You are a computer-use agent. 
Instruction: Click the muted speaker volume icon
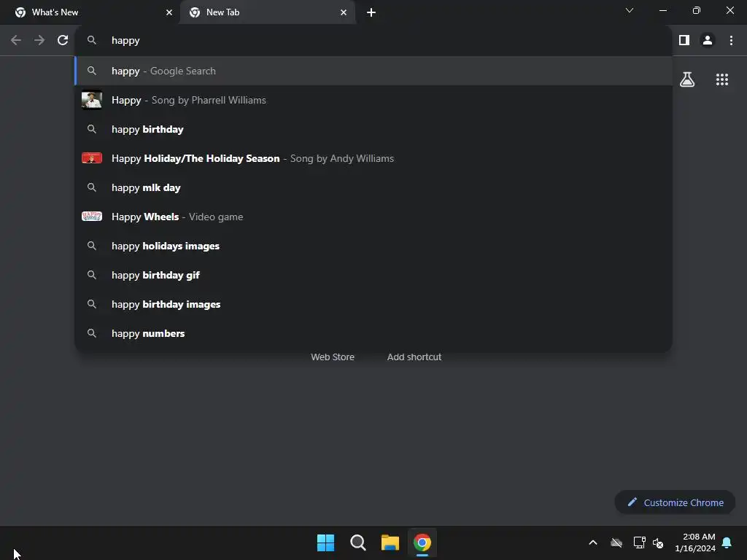(658, 542)
